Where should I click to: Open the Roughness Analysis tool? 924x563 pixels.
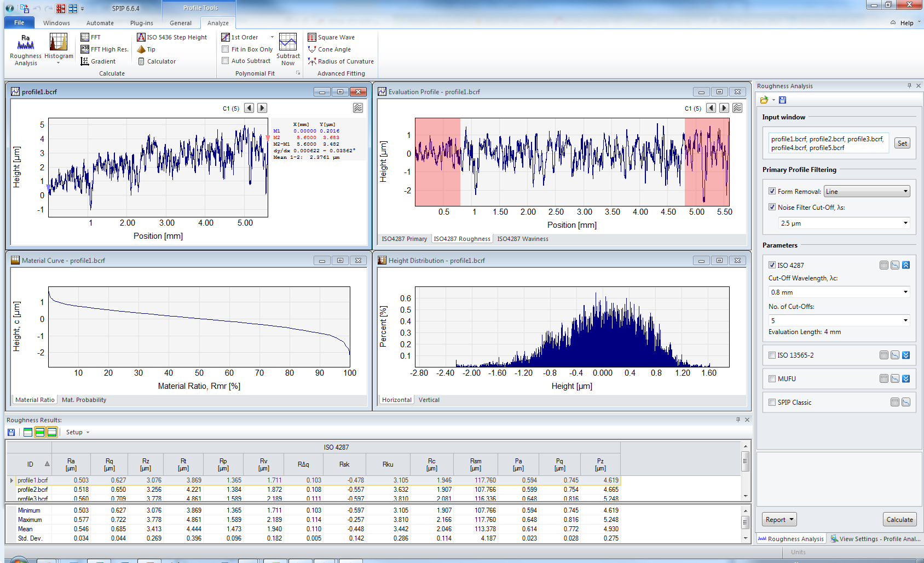point(26,50)
